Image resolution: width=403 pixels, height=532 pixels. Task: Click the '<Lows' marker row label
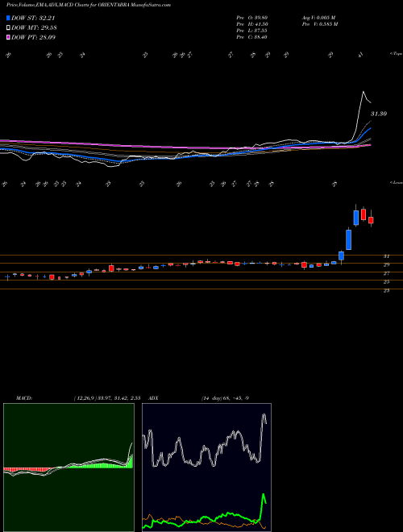397,182
